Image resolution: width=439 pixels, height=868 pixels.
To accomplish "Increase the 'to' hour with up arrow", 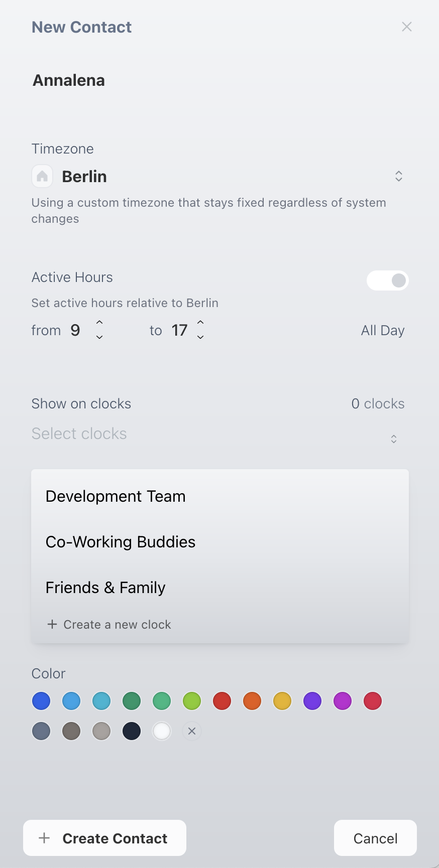I will tap(200, 322).
